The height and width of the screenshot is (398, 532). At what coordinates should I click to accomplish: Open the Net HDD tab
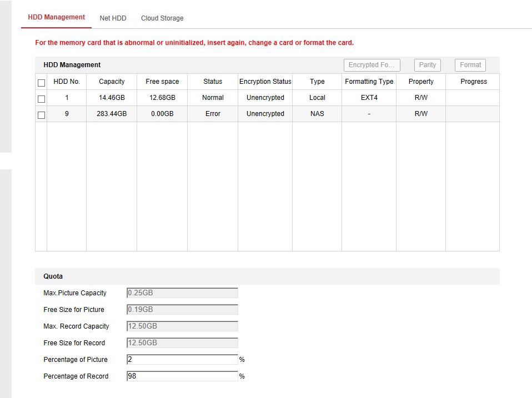tap(113, 18)
